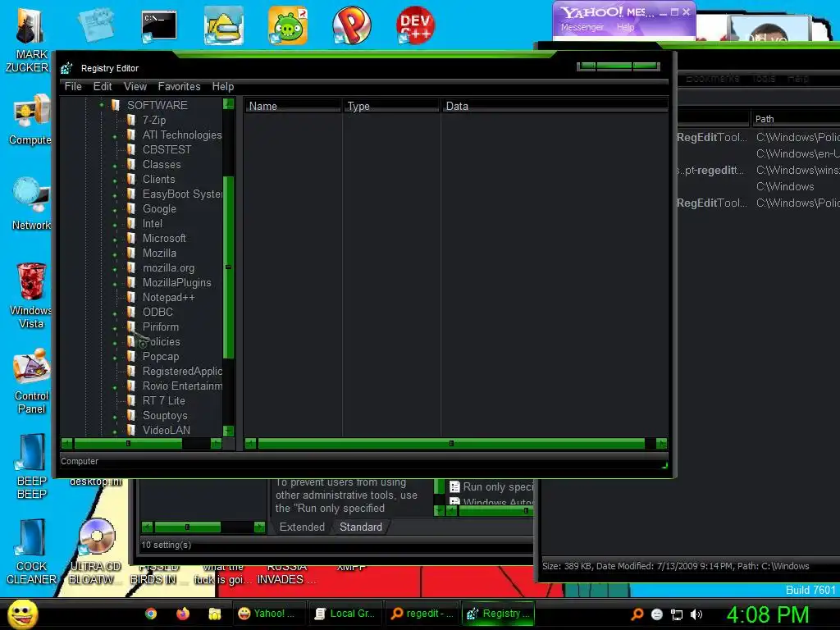Open the Help menu in Registry Editor
Image resolution: width=840 pixels, height=630 pixels.
tap(223, 86)
